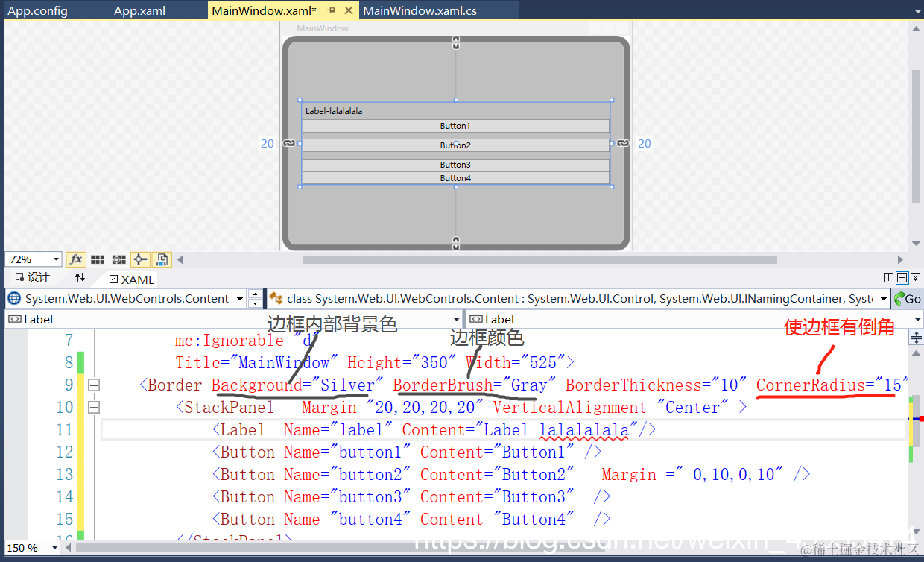Click Name="button2" in line 13

click(x=347, y=475)
